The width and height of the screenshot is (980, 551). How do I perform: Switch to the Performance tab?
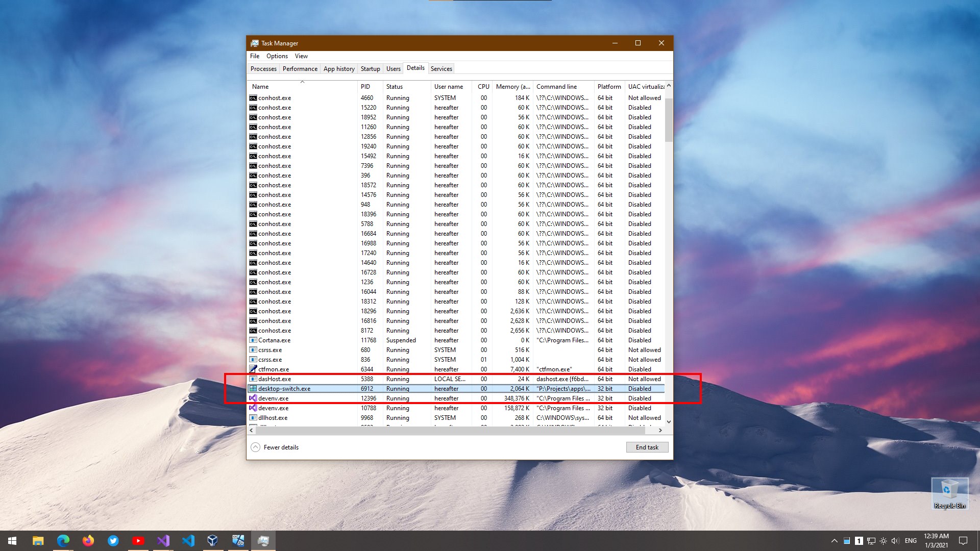(x=300, y=69)
